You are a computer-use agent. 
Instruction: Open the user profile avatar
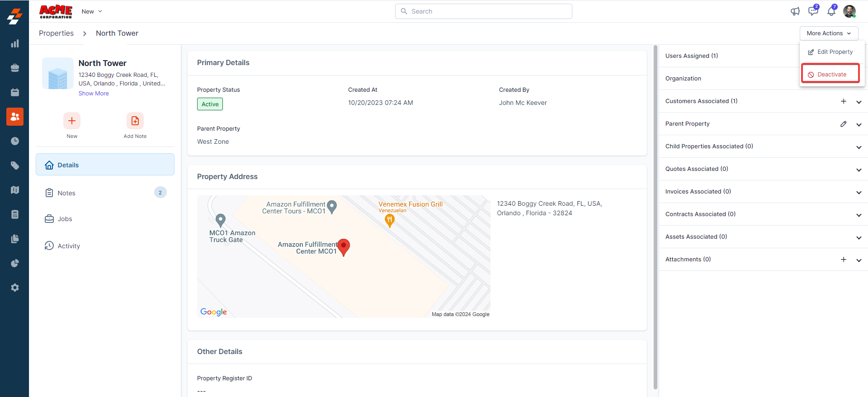[x=849, y=11]
